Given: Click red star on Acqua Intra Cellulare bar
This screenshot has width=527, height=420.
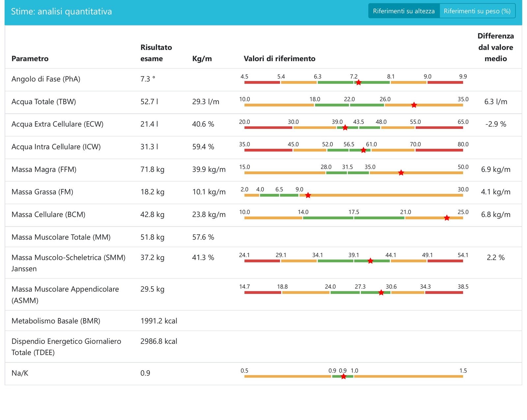Looking at the screenshot, I should click(363, 150).
